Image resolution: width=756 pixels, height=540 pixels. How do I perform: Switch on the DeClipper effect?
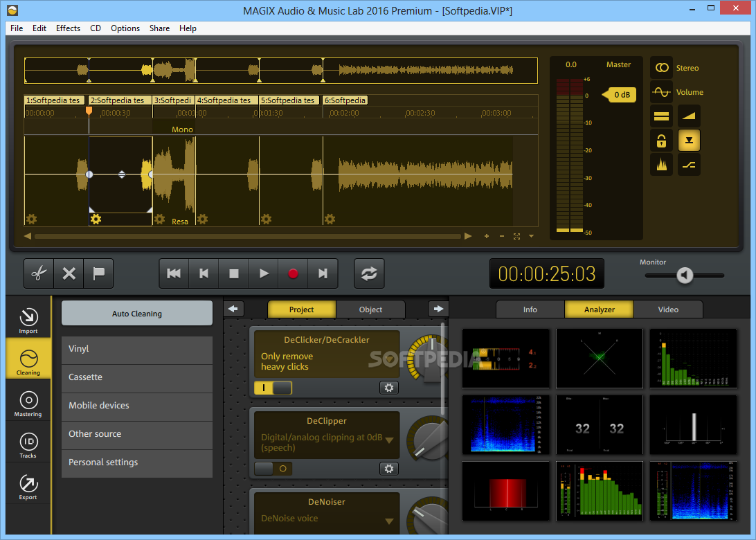(273, 469)
